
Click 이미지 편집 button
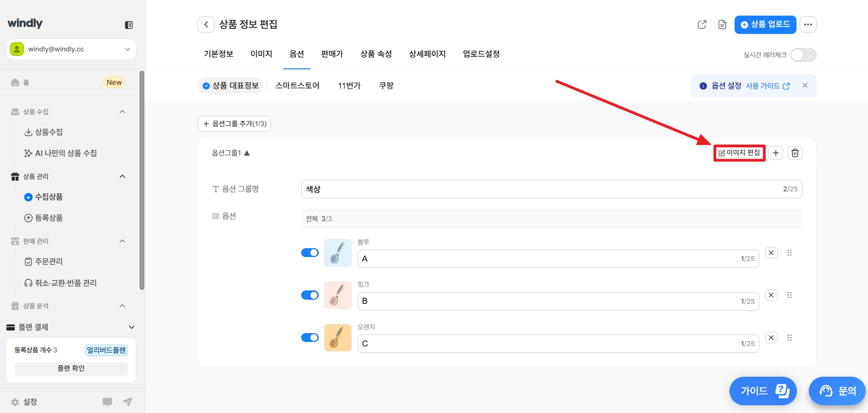[739, 153]
